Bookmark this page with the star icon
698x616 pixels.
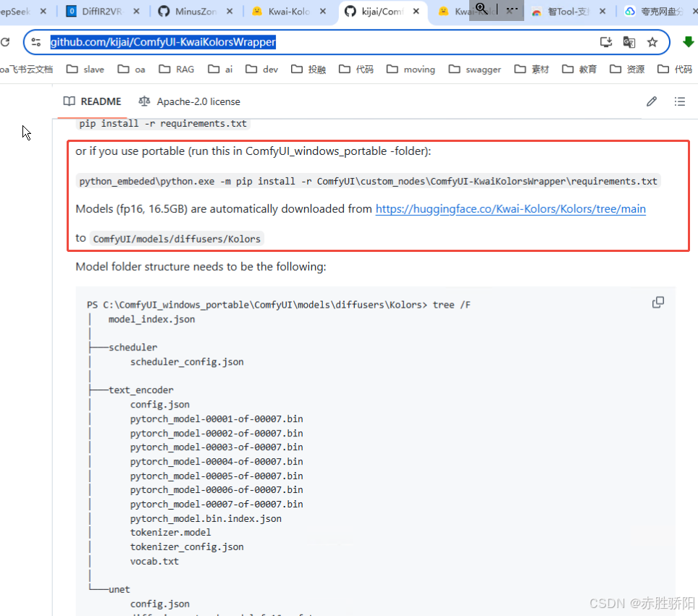[652, 42]
